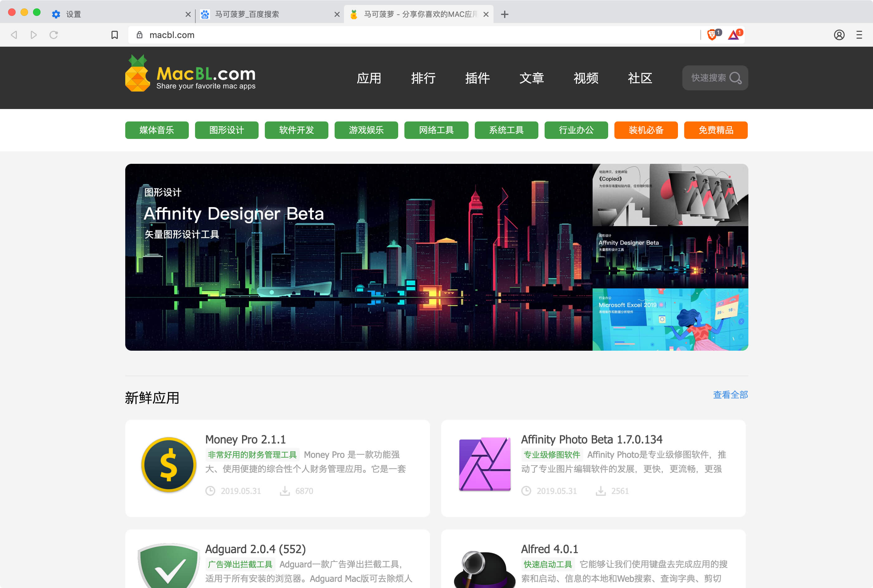Image resolution: width=873 pixels, height=588 pixels.
Task: Click the MacBL pineapple logo
Action: click(x=137, y=73)
